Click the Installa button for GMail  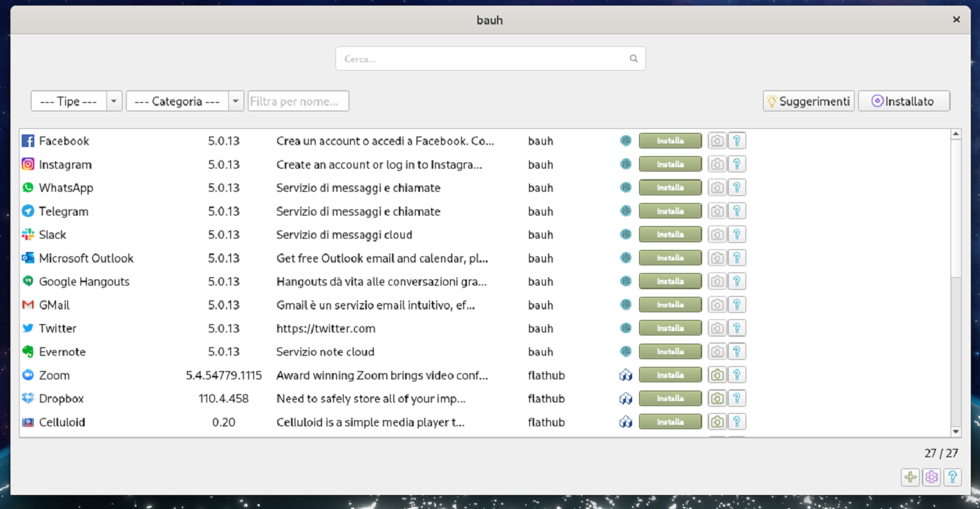tap(670, 305)
